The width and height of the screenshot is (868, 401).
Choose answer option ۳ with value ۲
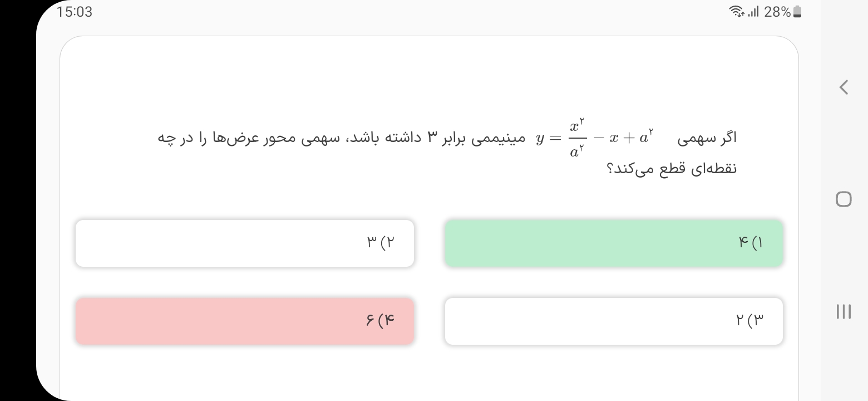(x=614, y=321)
